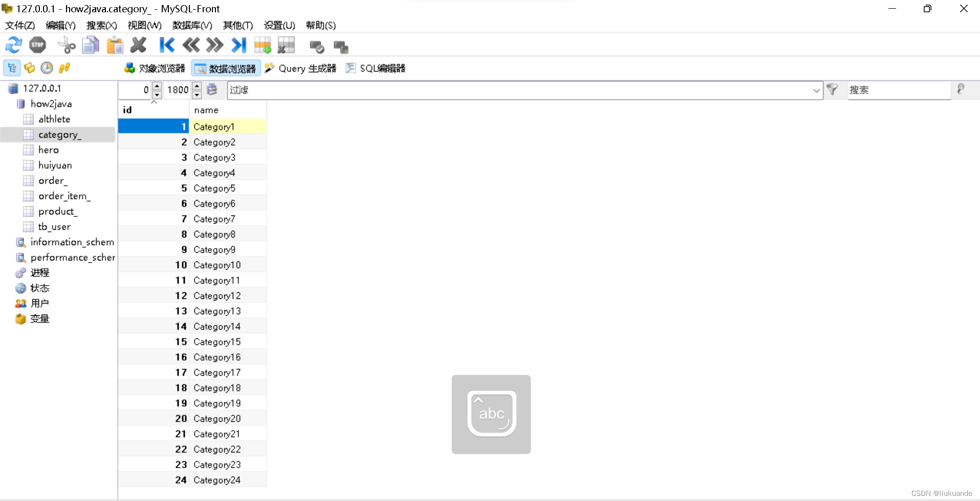Open the 进程 processes node
Viewport: 980px width, 501px height.
point(39,272)
